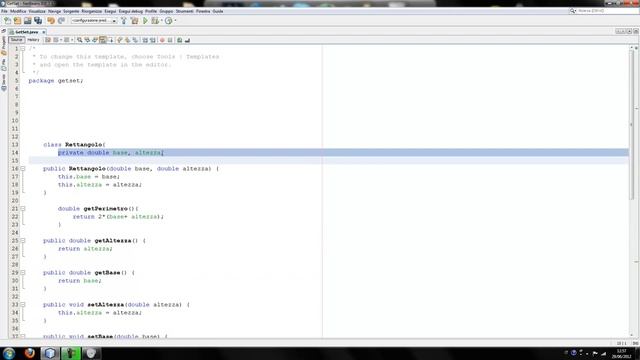This screenshot has height=360, width=640.
Task: Click the red macro record icon
Action: [x=162, y=40]
